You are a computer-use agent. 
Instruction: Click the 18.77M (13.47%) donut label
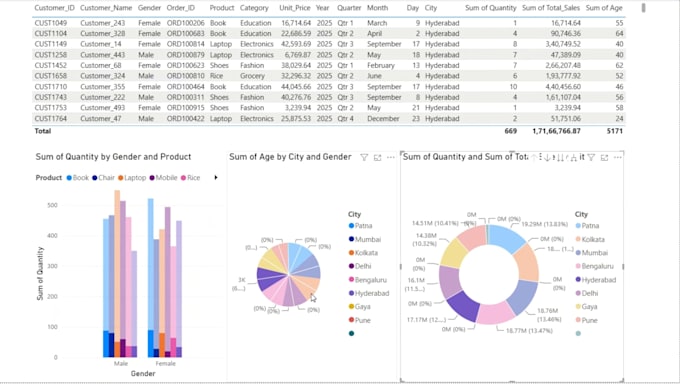tap(529, 331)
